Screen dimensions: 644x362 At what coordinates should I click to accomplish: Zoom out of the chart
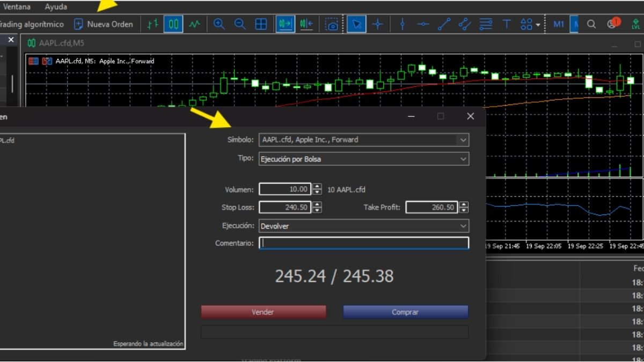[240, 24]
